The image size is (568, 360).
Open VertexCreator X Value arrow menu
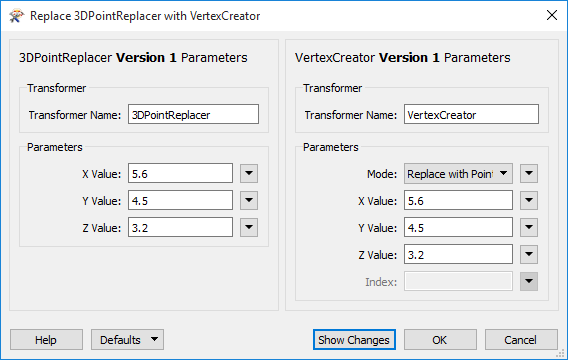click(529, 200)
